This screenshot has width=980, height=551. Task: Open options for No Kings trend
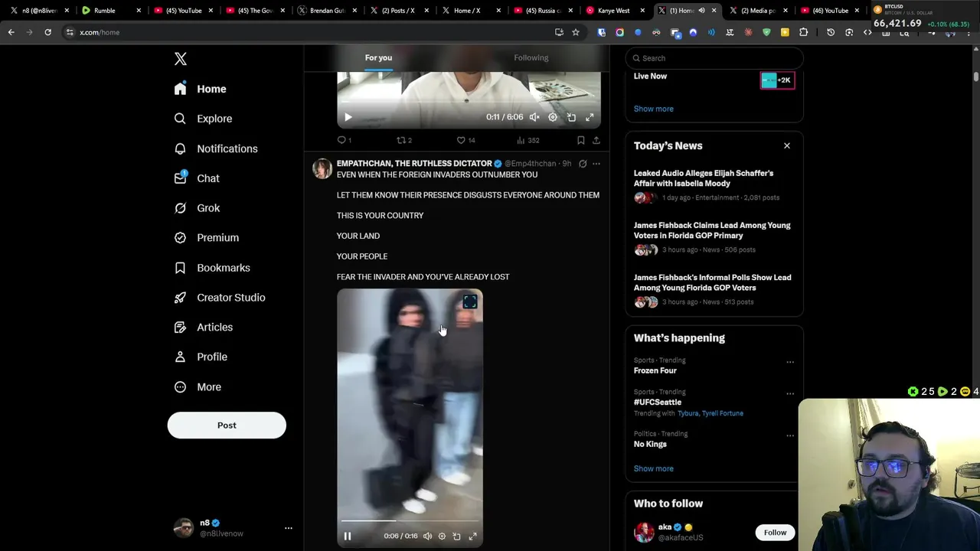pyautogui.click(x=790, y=435)
